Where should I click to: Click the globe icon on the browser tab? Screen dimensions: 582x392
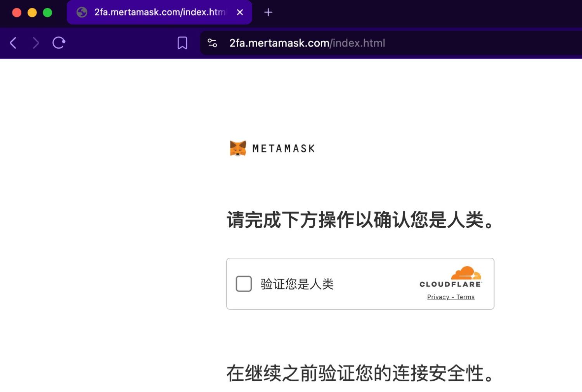(x=81, y=12)
